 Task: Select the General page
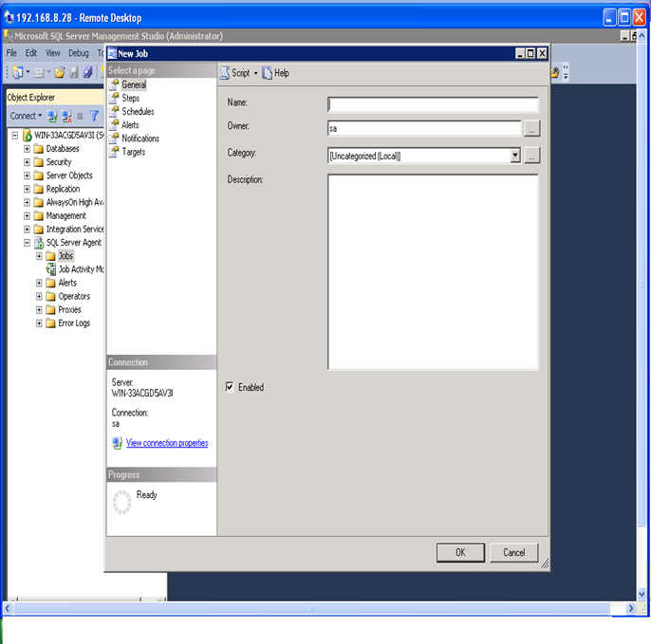(x=134, y=84)
